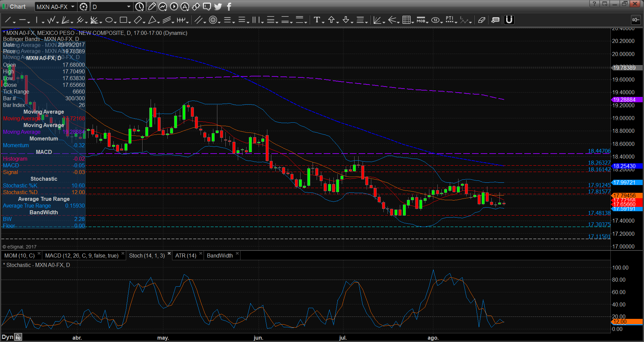Image resolution: width=644 pixels, height=342 pixels.
Task: Click the help question mark button
Action: 594,4
